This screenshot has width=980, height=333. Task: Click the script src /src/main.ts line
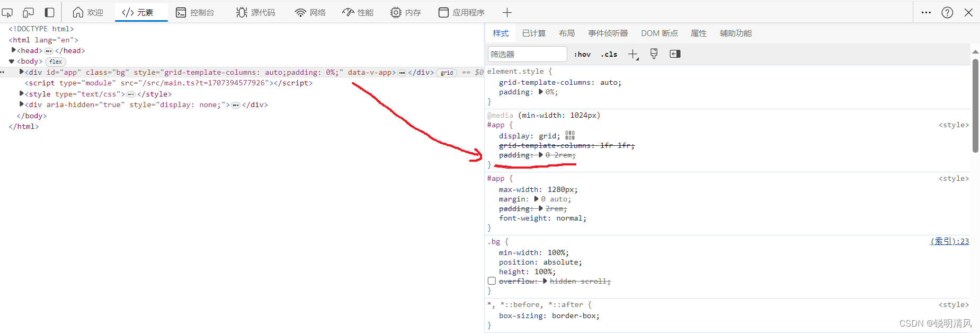click(x=168, y=83)
